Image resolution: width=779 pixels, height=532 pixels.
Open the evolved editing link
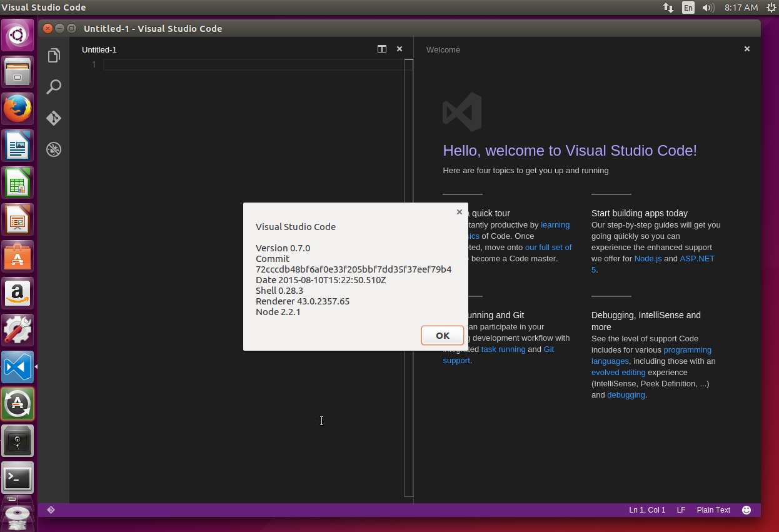(618, 373)
